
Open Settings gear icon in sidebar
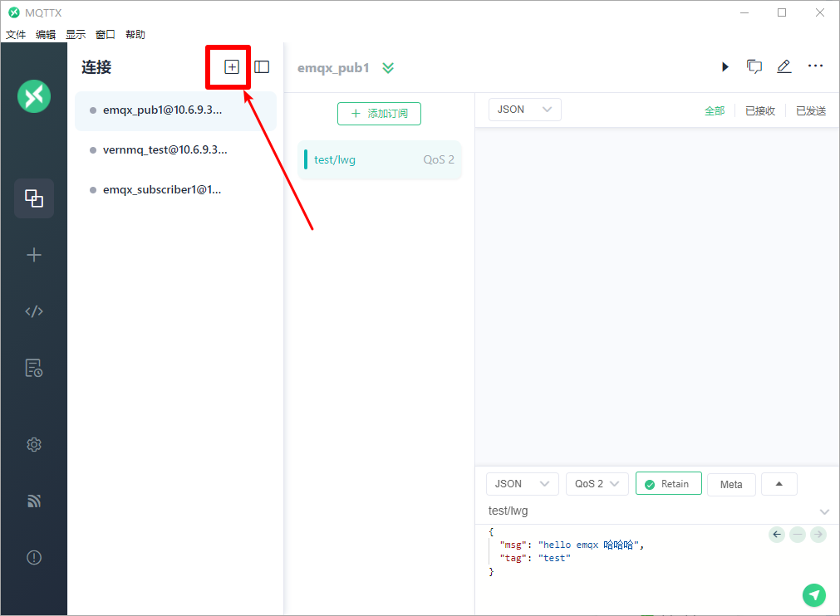34,444
